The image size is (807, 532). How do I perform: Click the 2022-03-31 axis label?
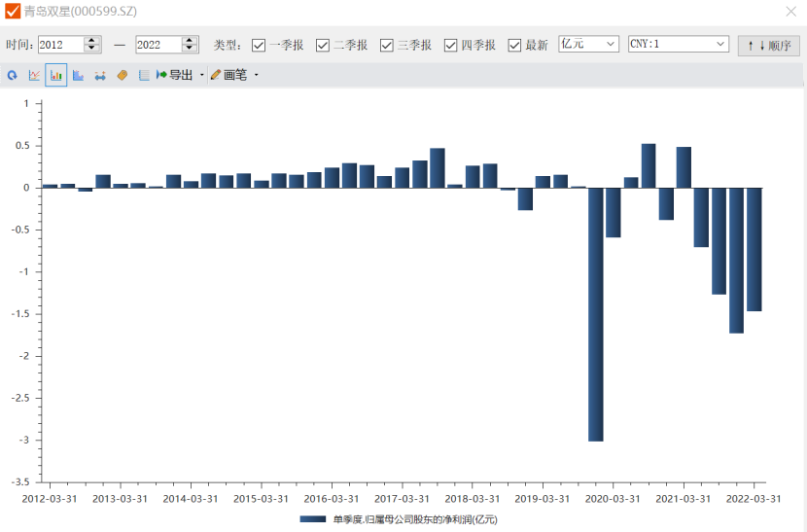pyautogui.click(x=754, y=499)
